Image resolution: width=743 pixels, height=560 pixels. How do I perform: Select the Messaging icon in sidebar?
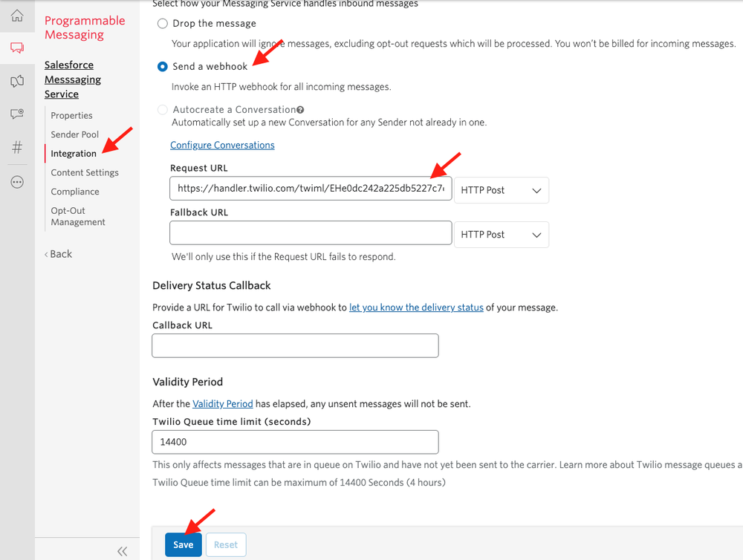coord(16,48)
